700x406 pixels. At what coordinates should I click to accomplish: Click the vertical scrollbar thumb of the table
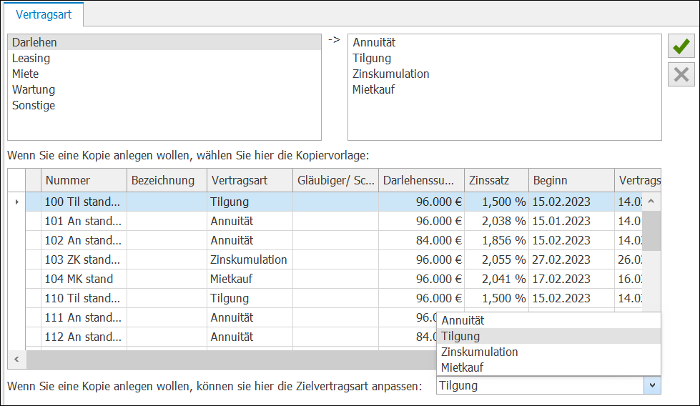(x=651, y=231)
